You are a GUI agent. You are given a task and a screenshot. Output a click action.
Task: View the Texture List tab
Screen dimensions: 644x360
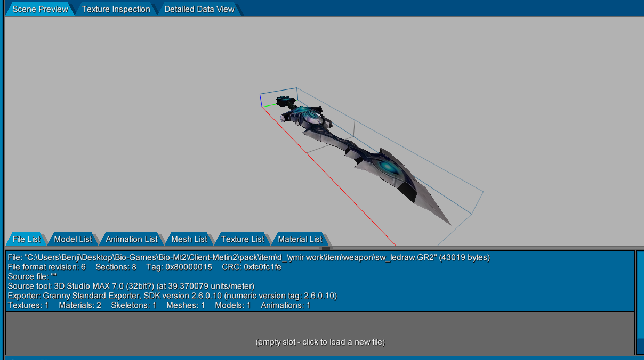(242, 239)
